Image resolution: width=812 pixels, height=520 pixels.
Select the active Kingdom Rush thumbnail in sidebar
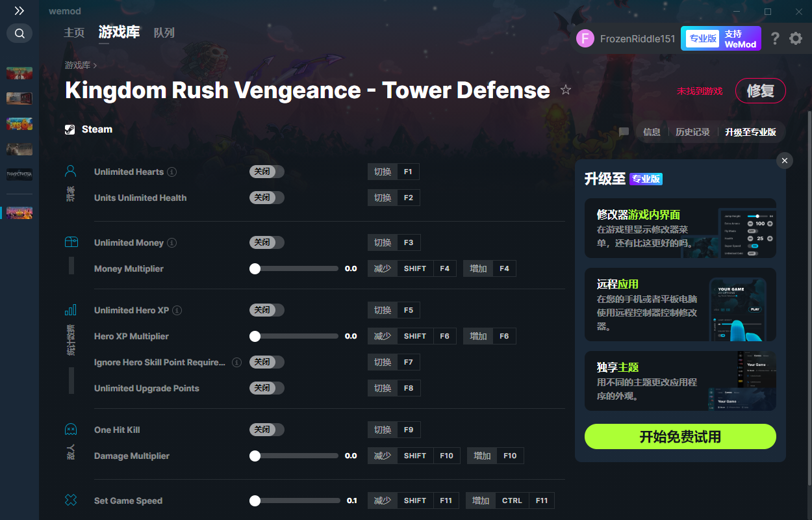coord(19,213)
